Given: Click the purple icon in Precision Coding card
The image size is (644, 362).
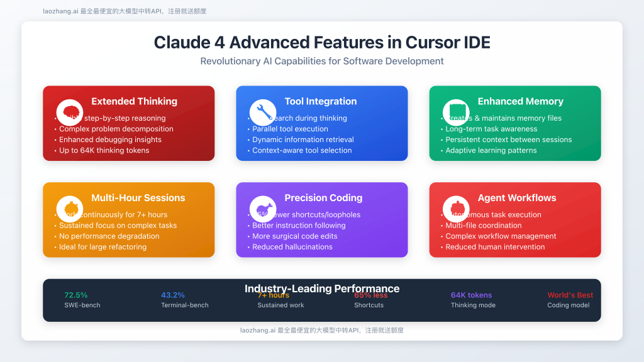Looking at the screenshot, I should pos(263,209).
